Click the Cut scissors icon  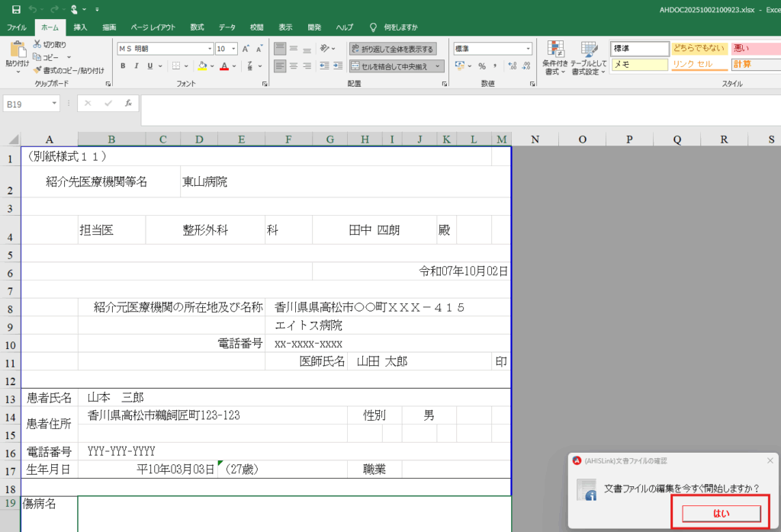(x=37, y=45)
